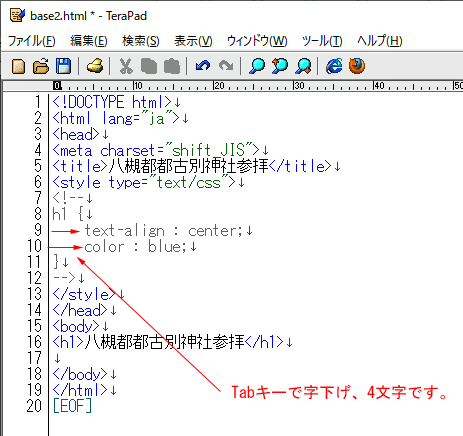The image size is (463, 436).
Task: Click the Print icon
Action: [95, 66]
